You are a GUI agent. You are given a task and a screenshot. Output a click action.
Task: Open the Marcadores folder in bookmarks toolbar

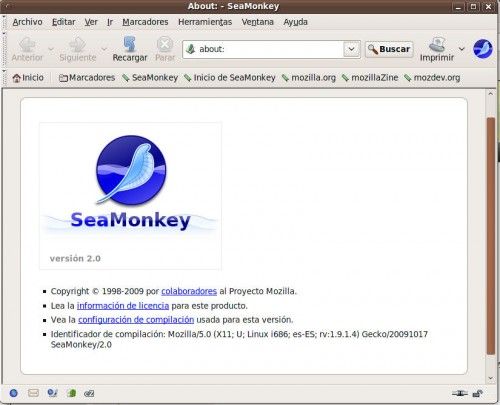click(x=87, y=78)
